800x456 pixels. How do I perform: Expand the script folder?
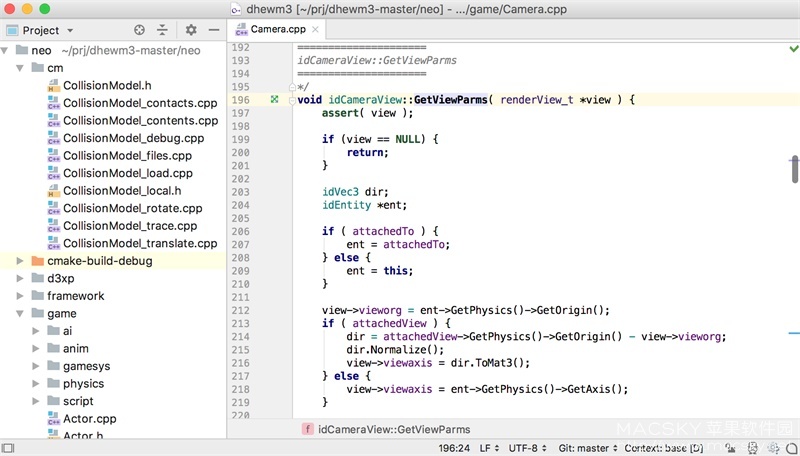36,401
